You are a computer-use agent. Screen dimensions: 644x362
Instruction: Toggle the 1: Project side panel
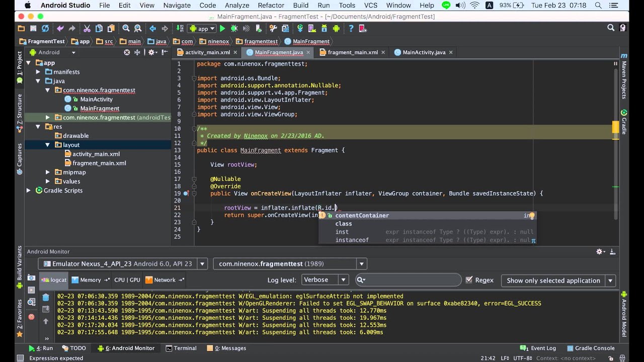click(20, 67)
